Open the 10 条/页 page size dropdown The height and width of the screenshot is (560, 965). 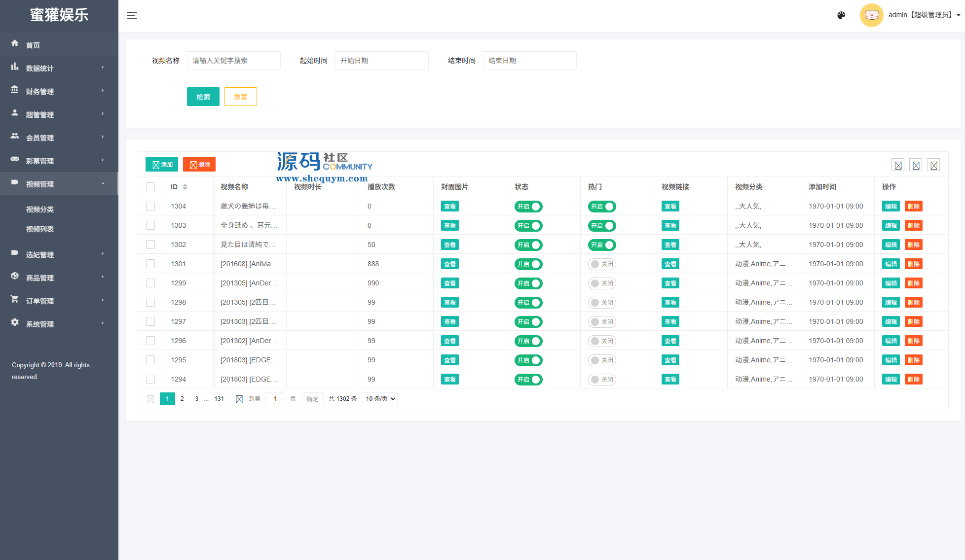[379, 399]
